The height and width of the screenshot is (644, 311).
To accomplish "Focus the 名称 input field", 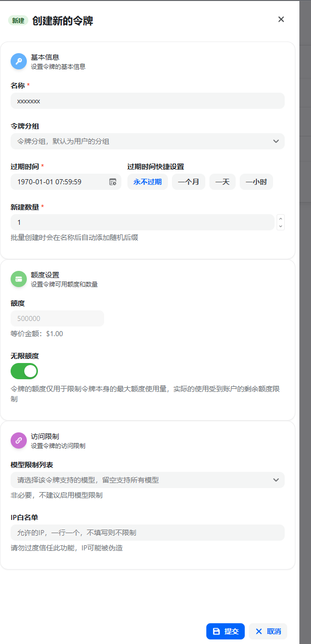I will 148,101.
